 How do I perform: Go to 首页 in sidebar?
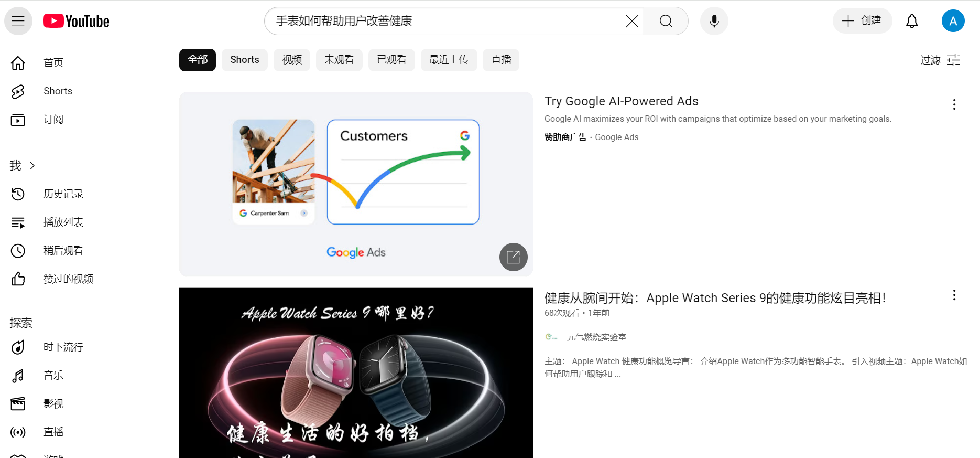(78, 63)
